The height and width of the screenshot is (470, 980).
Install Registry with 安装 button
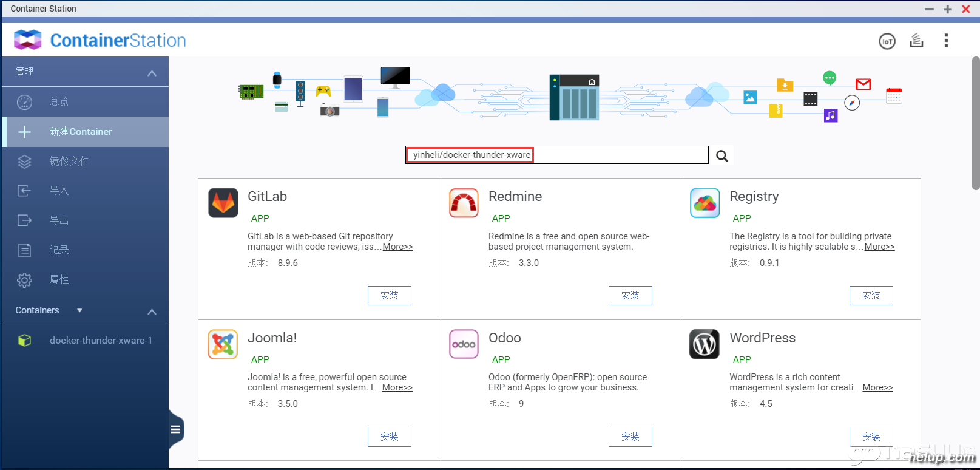coord(871,296)
